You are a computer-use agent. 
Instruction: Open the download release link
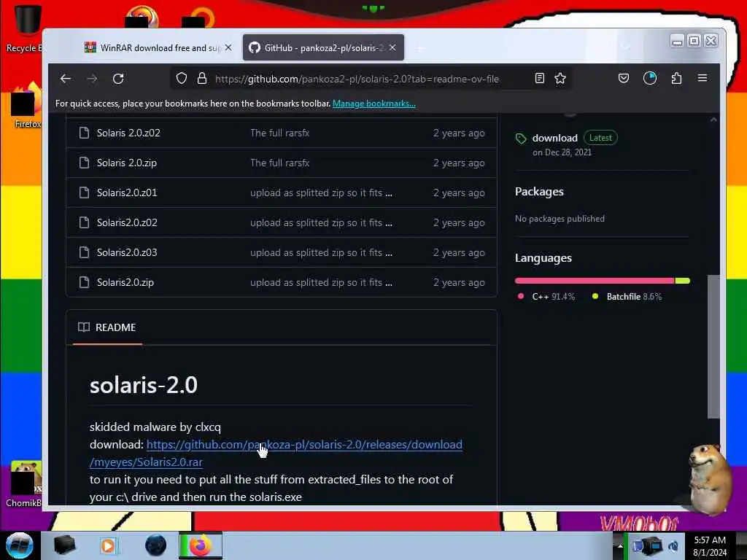point(555,138)
